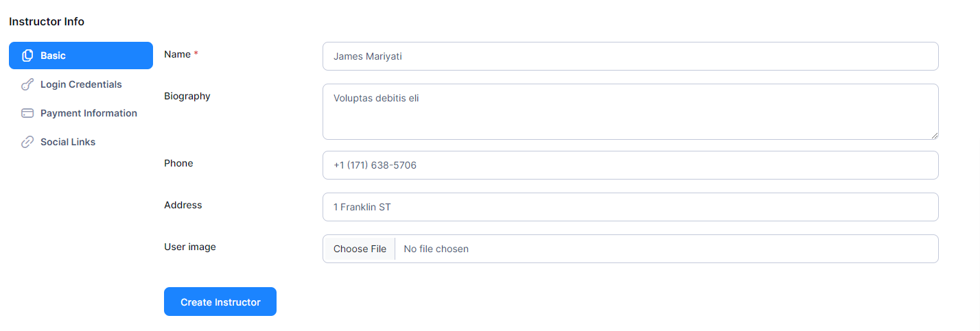Focus the Name input field
Screen dimensions: 980x331
[630, 56]
